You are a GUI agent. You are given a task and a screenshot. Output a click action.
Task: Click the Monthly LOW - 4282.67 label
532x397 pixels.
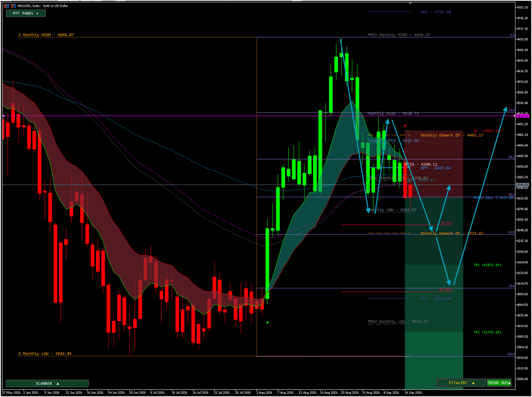click(x=392, y=210)
